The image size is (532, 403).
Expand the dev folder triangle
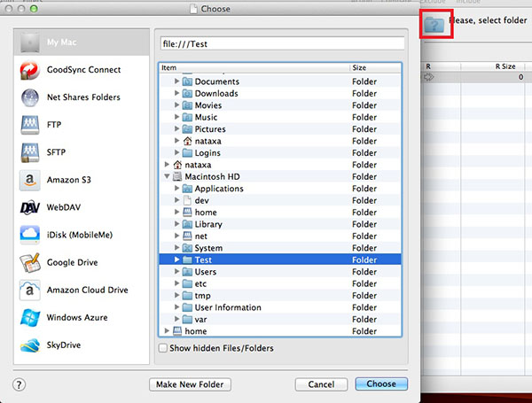click(x=176, y=200)
